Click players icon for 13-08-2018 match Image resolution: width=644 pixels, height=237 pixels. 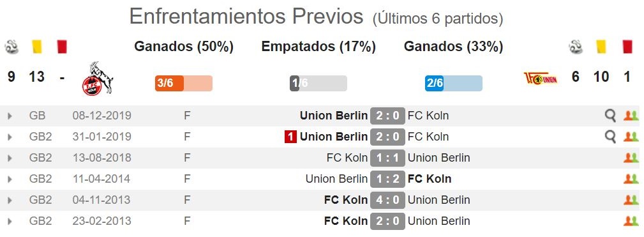point(631,158)
